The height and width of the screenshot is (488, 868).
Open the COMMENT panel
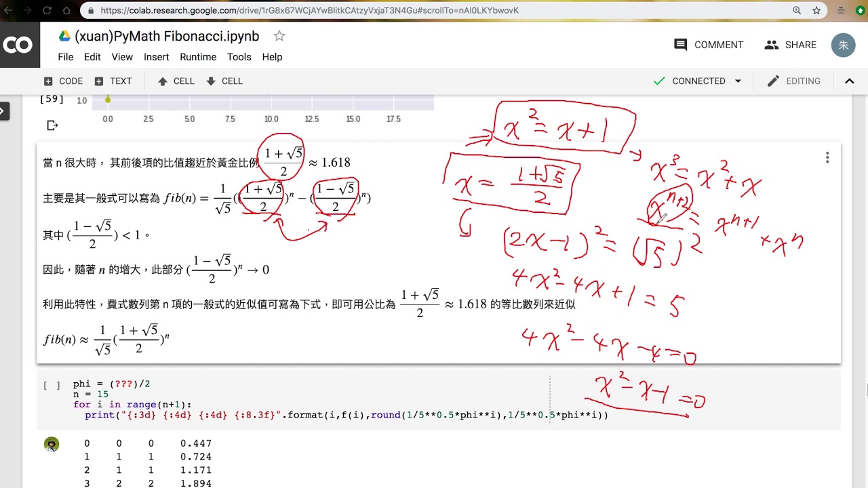click(709, 45)
